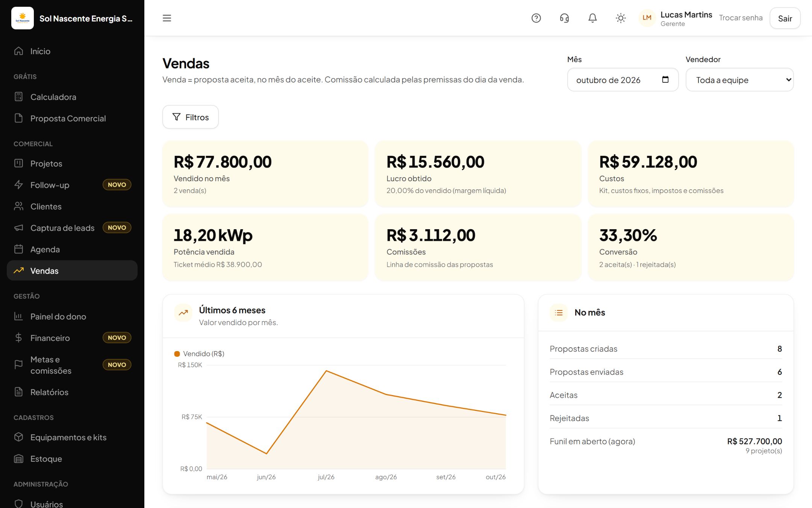The height and width of the screenshot is (508, 812).
Task: Click the trend icon beside Últimos 6 meses
Action: point(183,313)
